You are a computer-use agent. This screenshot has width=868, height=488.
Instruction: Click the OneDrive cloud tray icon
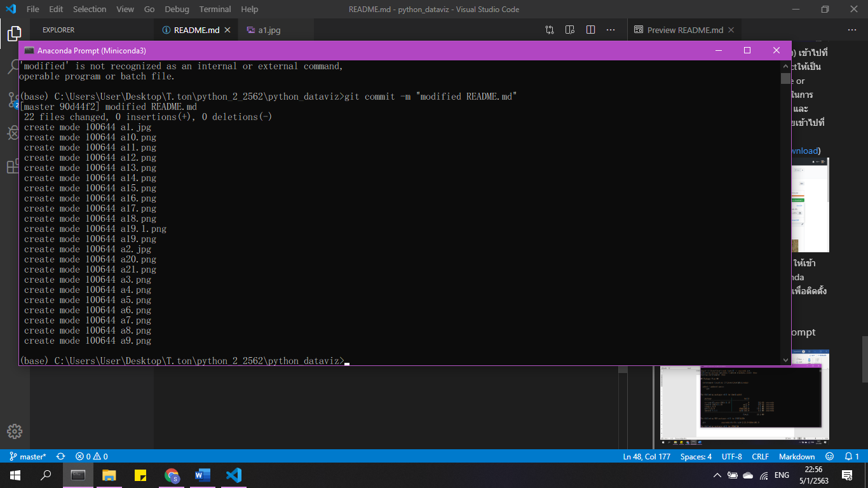pyautogui.click(x=748, y=475)
